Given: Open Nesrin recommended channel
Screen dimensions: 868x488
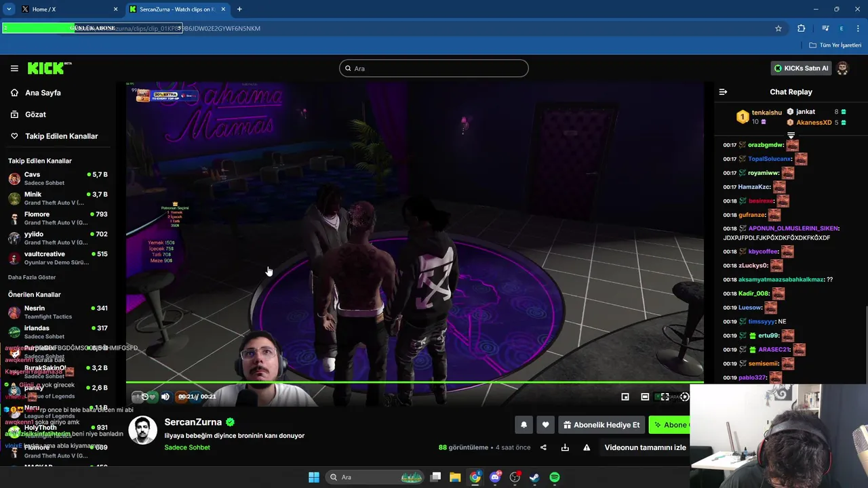Looking at the screenshot, I should [x=58, y=312].
